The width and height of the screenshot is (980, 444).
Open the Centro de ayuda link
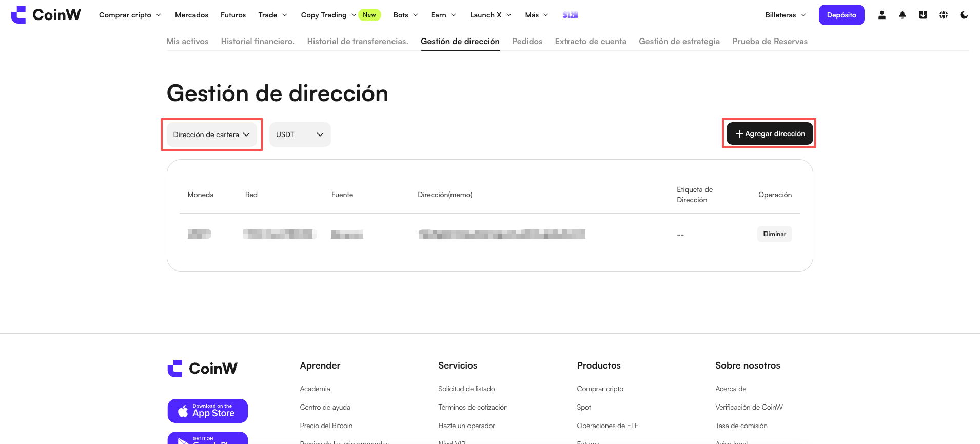(x=325, y=407)
